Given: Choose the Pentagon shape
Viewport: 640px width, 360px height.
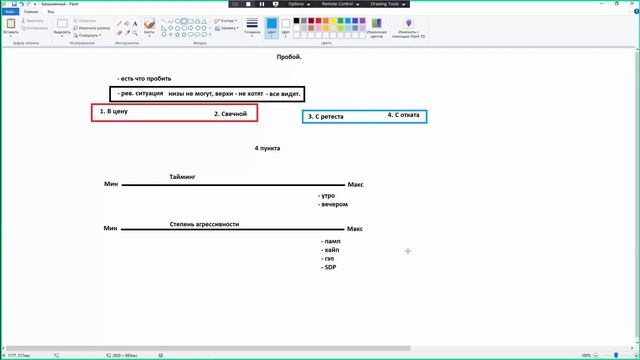Looking at the screenshot, I should pos(178,28).
